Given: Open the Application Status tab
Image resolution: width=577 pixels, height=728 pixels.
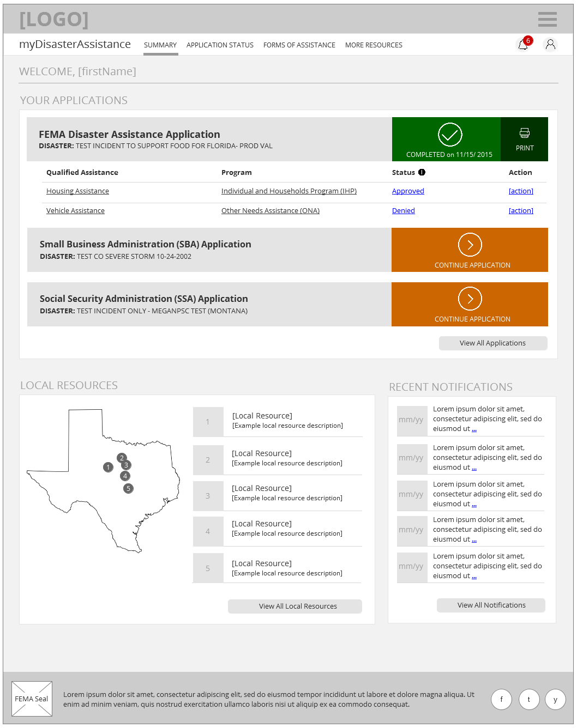Looking at the screenshot, I should coord(220,45).
